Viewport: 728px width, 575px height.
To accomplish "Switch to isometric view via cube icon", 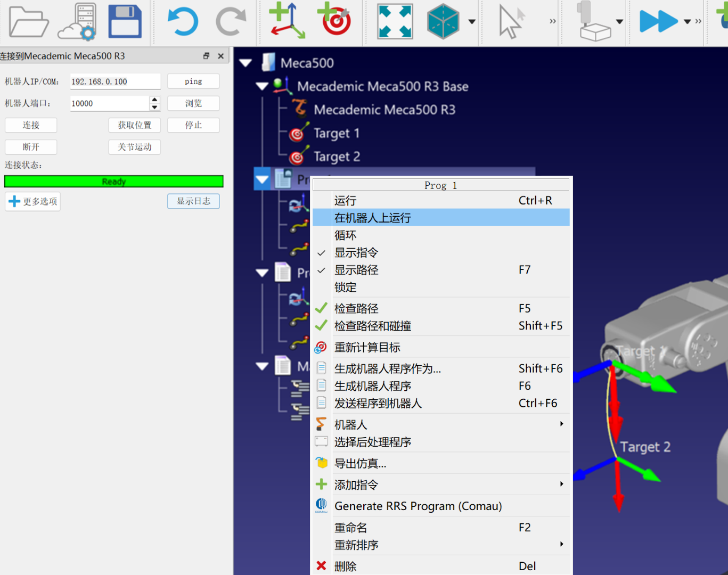I will pyautogui.click(x=443, y=22).
